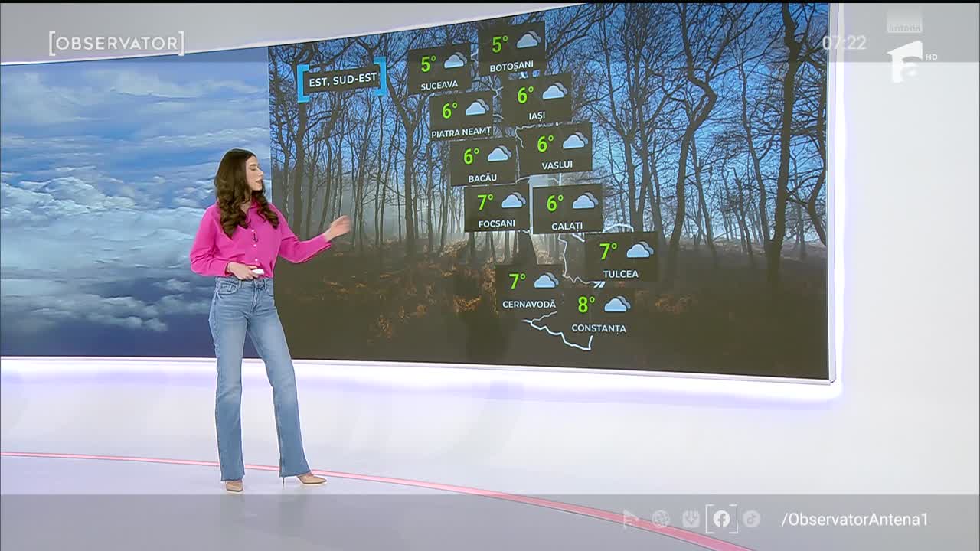Click the cloud icon on Tulcea tile
Image resolution: width=980 pixels, height=551 pixels.
[639, 250]
